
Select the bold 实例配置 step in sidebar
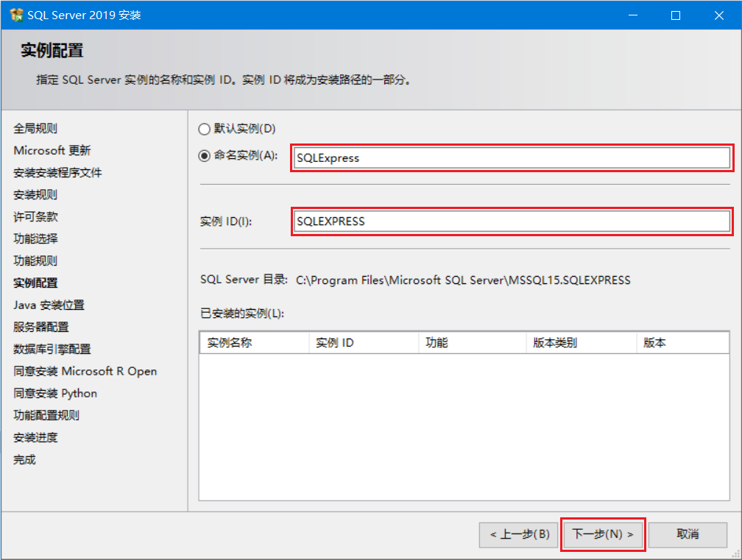tap(35, 283)
